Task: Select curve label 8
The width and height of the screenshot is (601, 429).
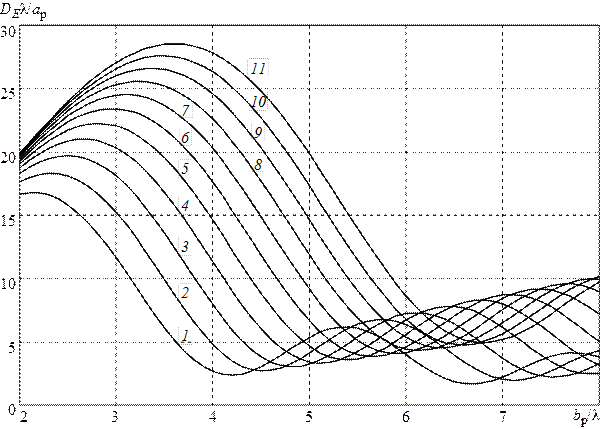Action: [258, 165]
